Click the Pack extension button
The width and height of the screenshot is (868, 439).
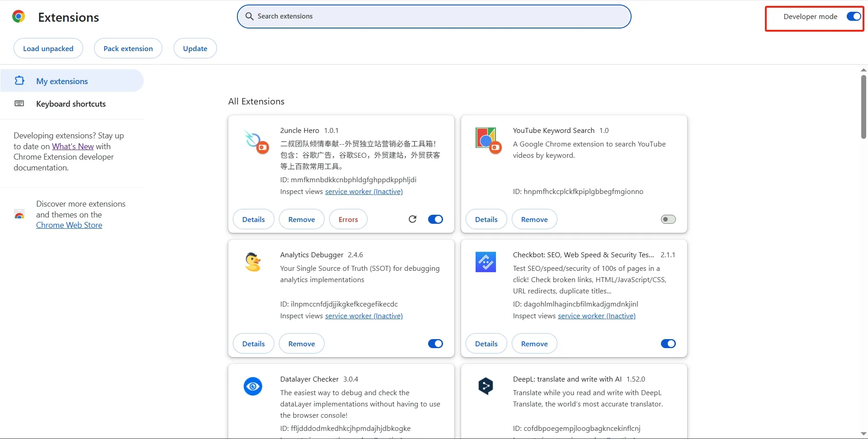tap(128, 48)
